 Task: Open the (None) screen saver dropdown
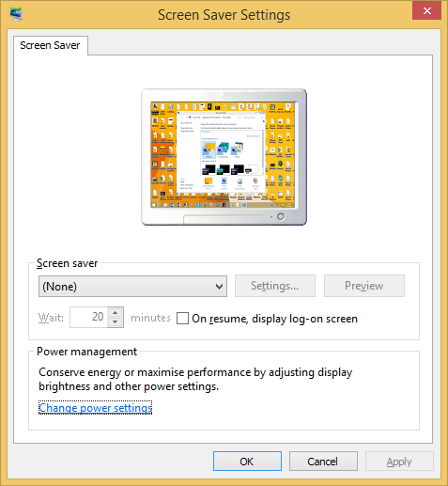(x=132, y=287)
